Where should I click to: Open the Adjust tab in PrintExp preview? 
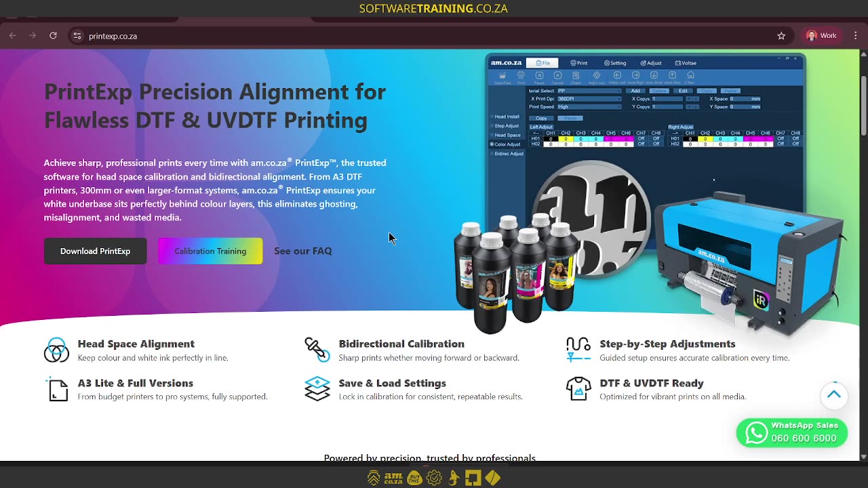[651, 63]
